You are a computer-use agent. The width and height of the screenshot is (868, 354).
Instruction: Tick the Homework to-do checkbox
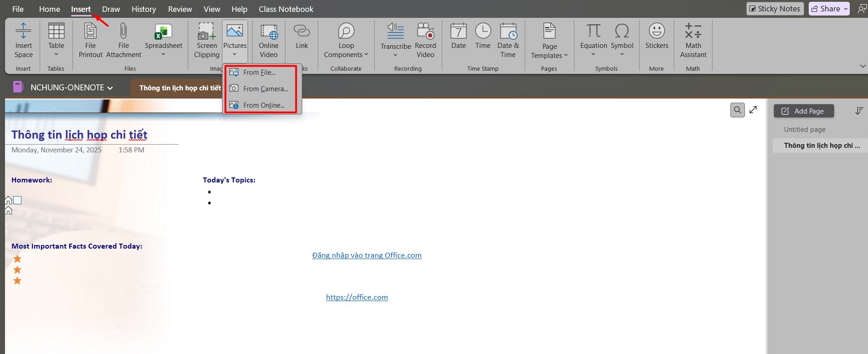[x=17, y=200]
